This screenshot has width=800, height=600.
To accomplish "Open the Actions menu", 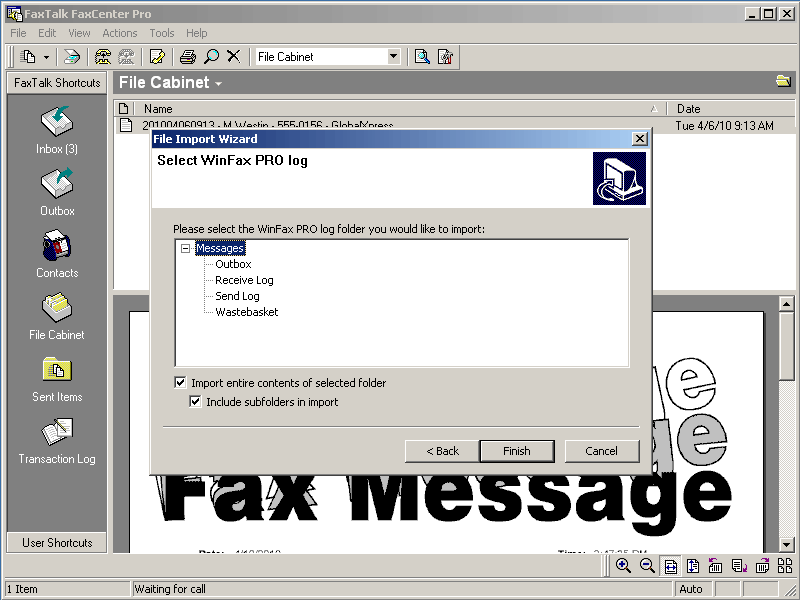I will coord(120,33).
